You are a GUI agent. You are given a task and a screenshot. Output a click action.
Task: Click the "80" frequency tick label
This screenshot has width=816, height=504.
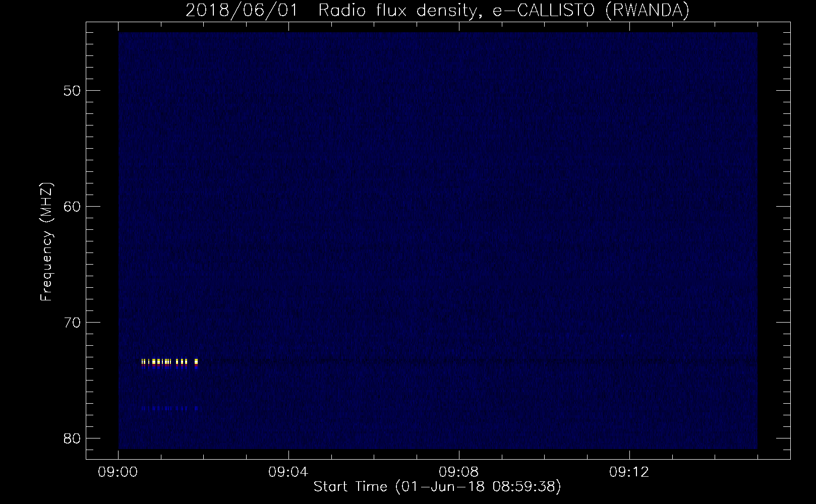(72, 438)
